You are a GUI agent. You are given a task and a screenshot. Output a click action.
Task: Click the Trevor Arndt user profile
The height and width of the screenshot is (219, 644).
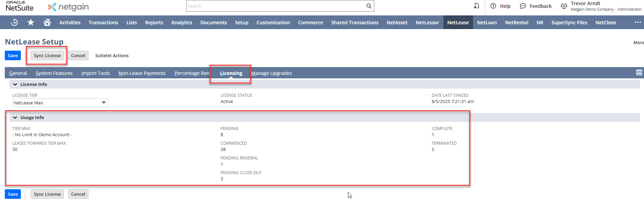pos(606,6)
